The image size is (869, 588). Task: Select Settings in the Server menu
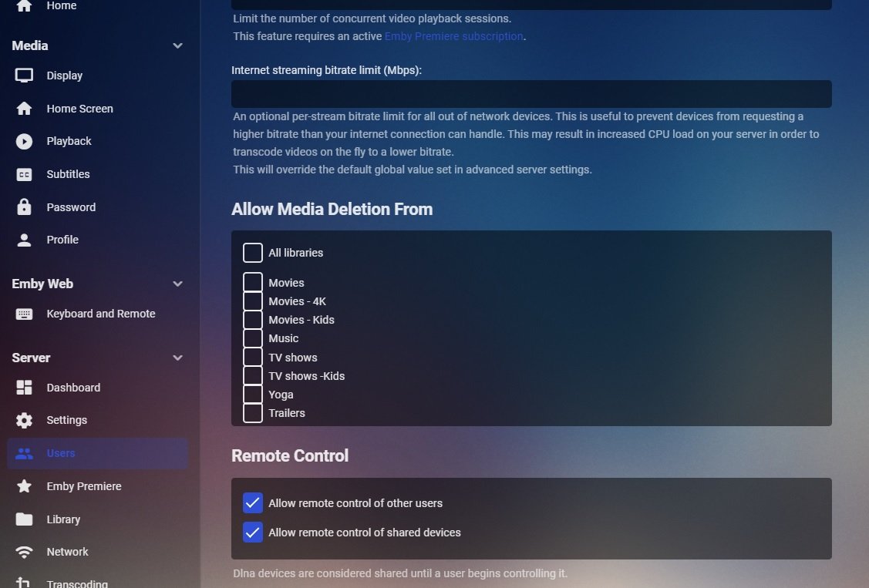tap(66, 420)
